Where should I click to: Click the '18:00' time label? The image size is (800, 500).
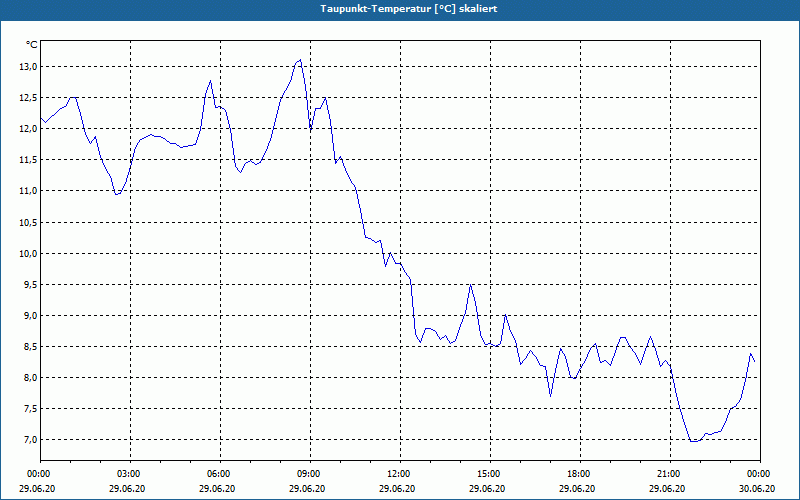[578, 474]
